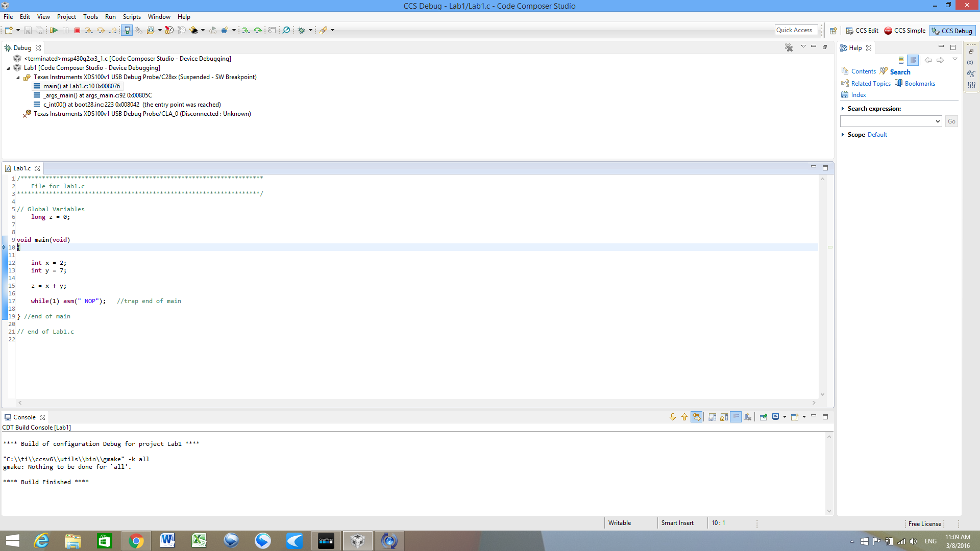Click the Step Over icon
Viewport: 980px width, 551px height.
click(101, 31)
